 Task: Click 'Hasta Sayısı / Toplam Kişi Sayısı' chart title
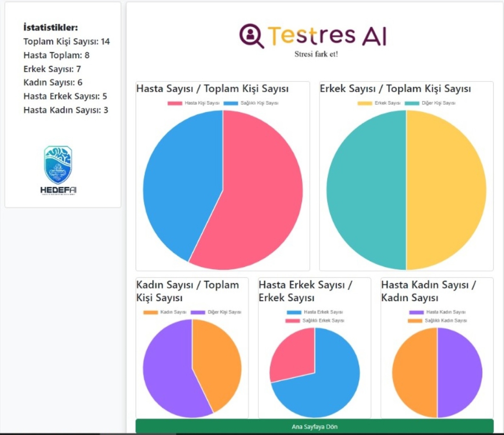tap(212, 89)
